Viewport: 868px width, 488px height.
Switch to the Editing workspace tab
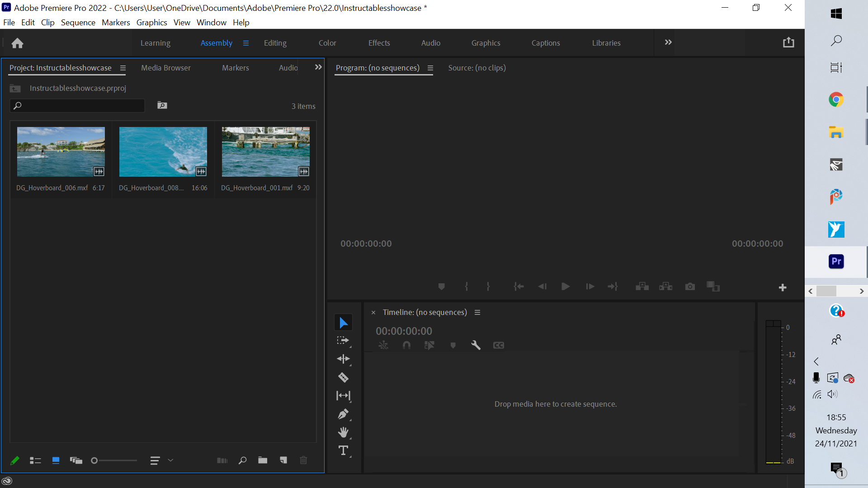pyautogui.click(x=275, y=43)
